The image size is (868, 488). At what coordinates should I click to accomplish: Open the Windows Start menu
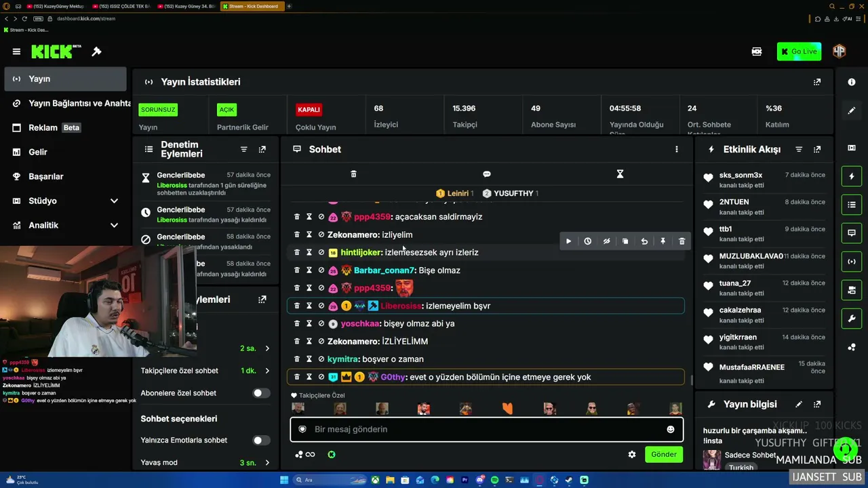tap(284, 481)
